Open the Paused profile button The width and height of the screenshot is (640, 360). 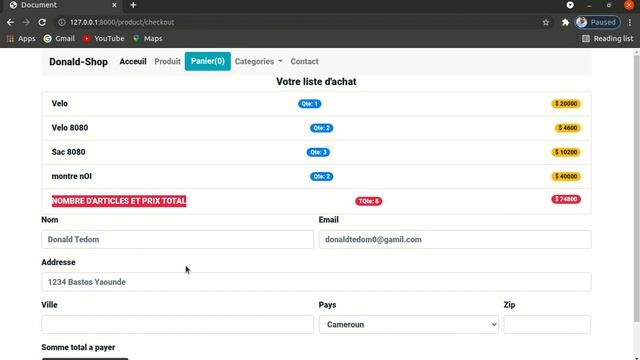[597, 22]
